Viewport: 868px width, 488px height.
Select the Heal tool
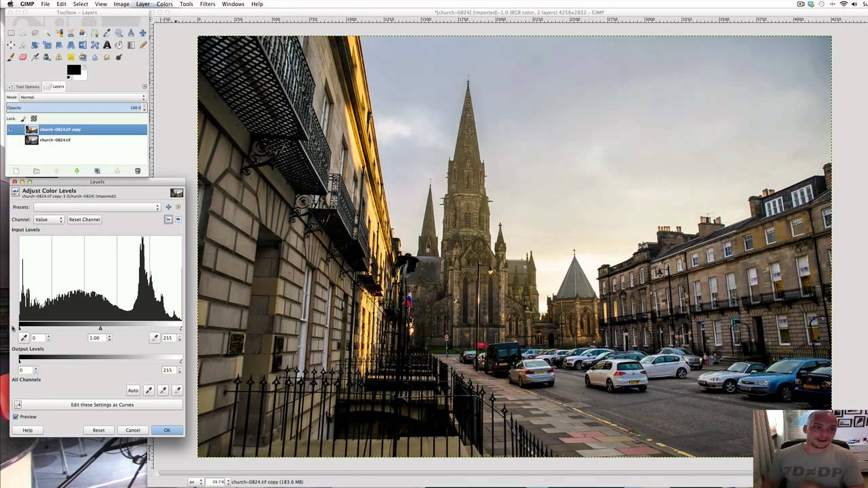coord(71,57)
